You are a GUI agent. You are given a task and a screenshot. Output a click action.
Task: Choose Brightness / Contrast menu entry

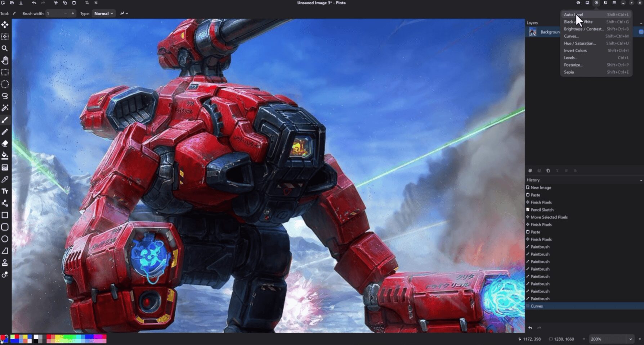pos(596,29)
